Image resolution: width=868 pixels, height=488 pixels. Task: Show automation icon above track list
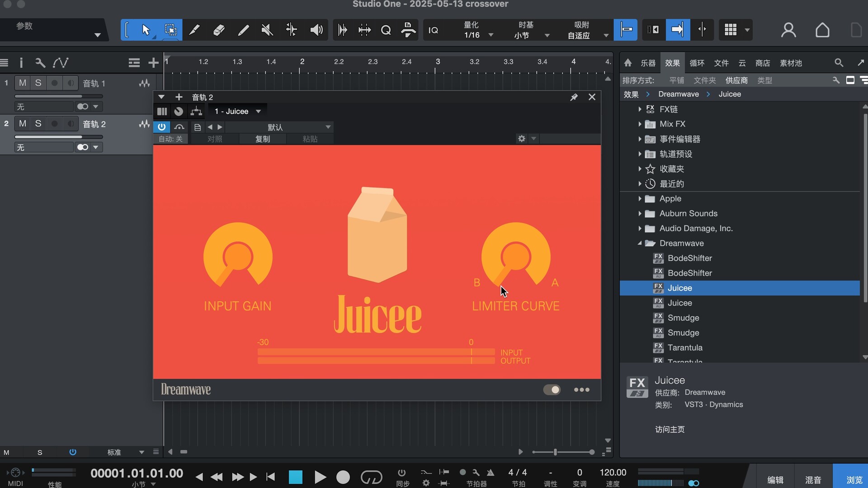pyautogui.click(x=61, y=63)
